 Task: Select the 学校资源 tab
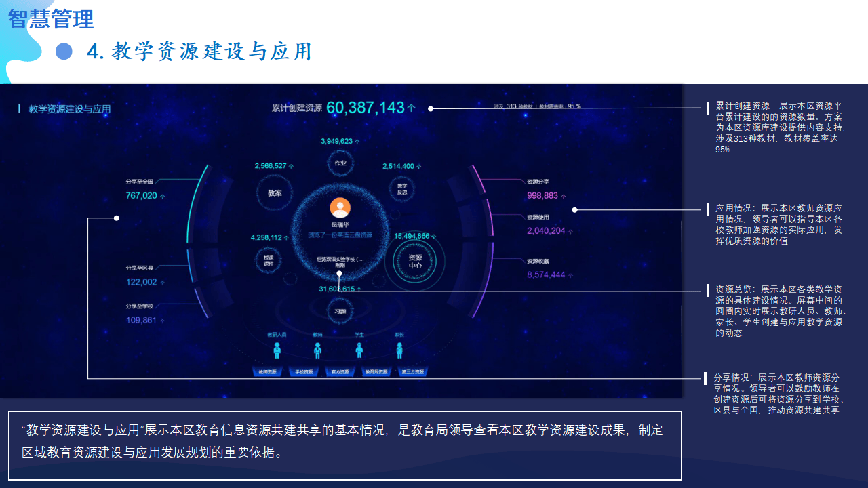click(304, 372)
